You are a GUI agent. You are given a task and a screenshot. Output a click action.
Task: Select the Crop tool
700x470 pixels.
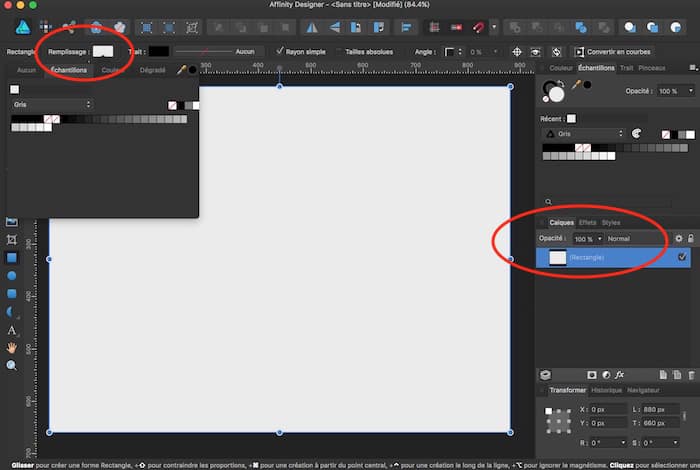12,239
